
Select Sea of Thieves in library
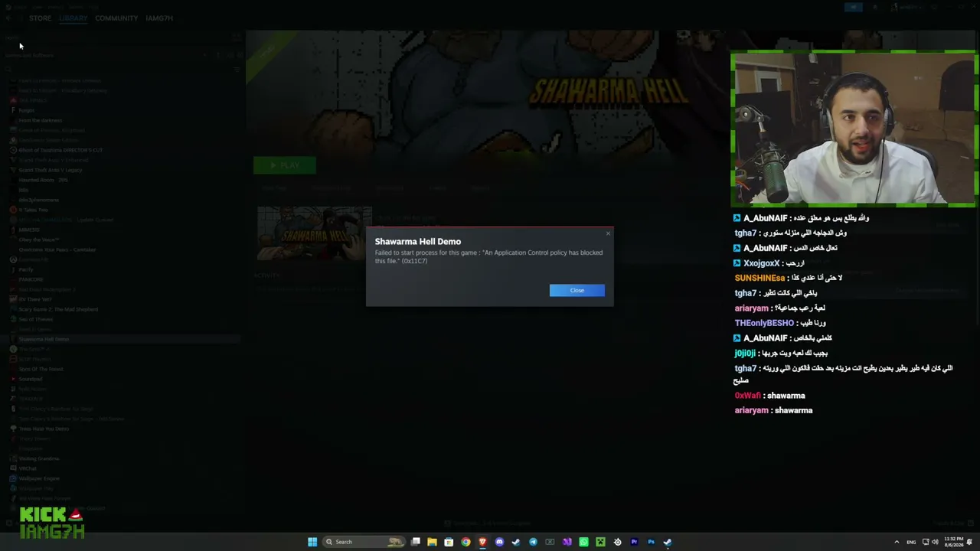pyautogui.click(x=36, y=319)
